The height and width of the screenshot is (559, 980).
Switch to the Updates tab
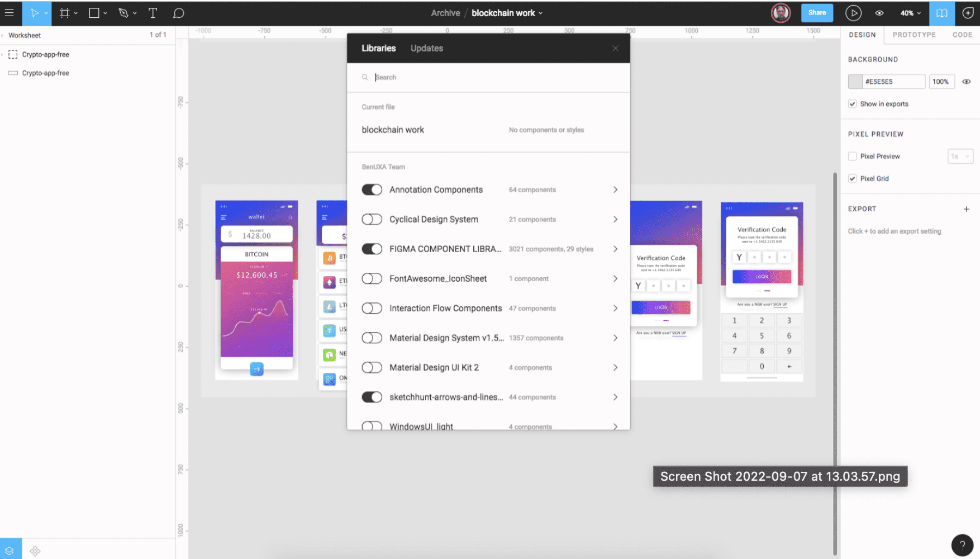[426, 48]
